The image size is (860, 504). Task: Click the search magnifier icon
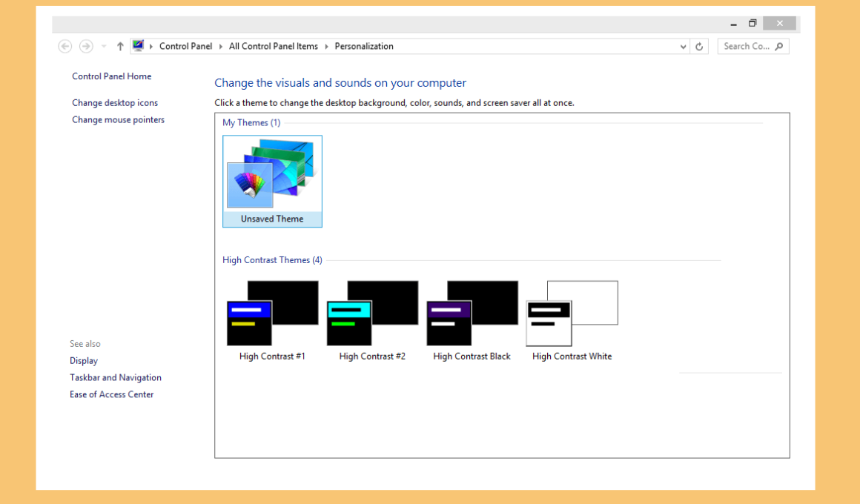coord(779,47)
